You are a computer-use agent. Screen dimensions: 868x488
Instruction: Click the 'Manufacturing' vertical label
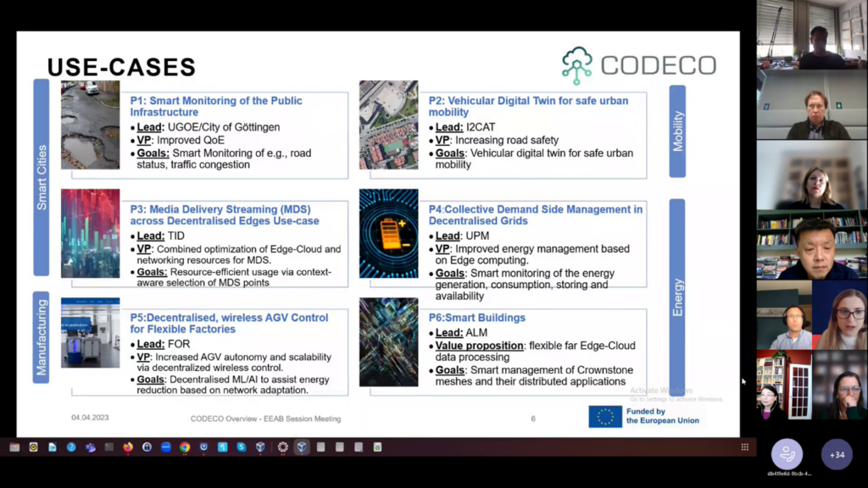[42, 337]
